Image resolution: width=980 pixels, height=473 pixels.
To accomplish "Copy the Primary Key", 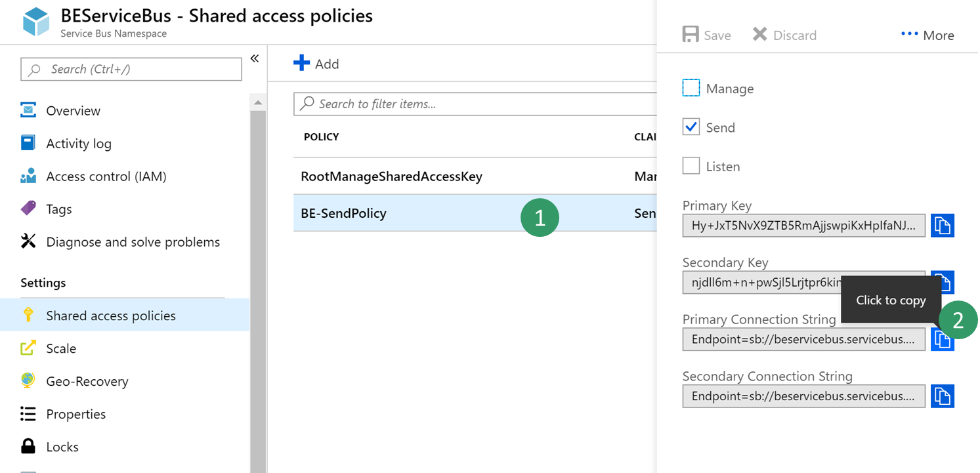I will (943, 226).
